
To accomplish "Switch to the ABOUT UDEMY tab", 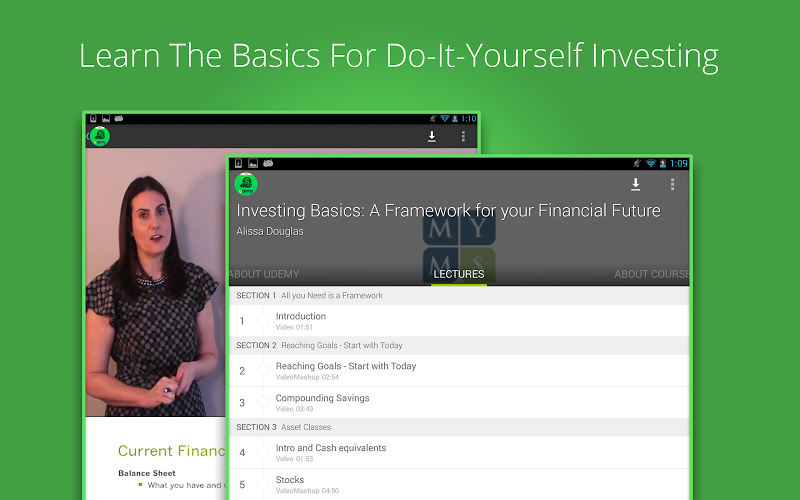I will (x=264, y=274).
